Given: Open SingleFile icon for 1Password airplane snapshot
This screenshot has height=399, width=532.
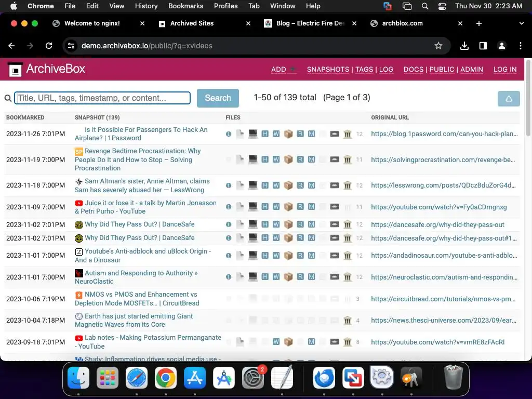Looking at the screenshot, I should (x=229, y=134).
